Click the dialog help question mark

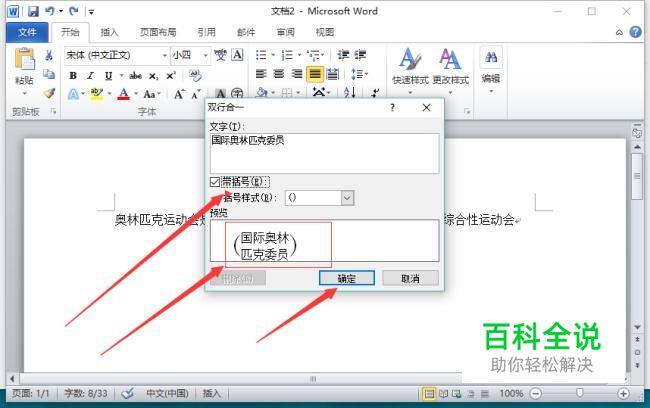click(x=392, y=108)
